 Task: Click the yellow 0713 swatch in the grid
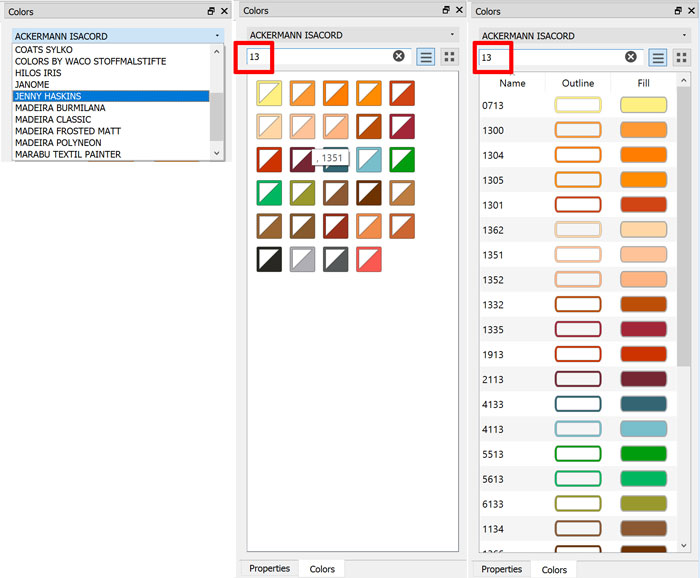point(269,94)
